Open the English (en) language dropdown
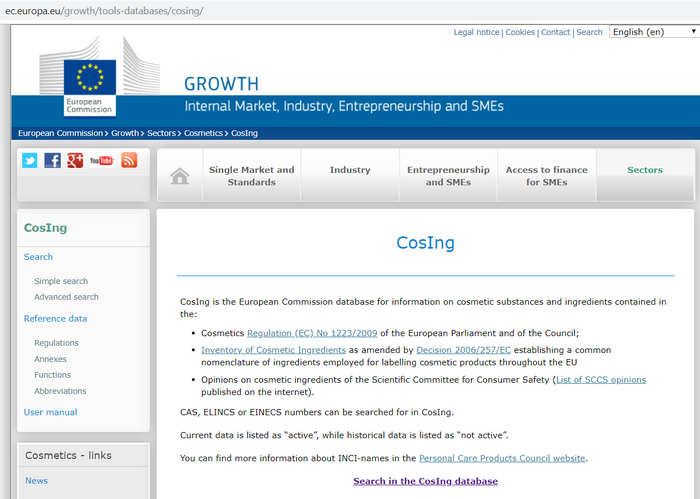 pos(654,32)
